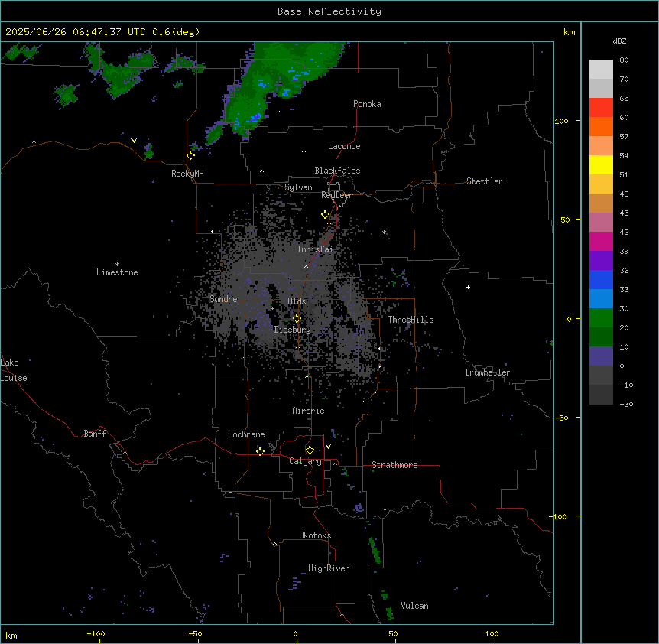Viewport: 659px width, 644px height.
Task: Select the Sylvan label
Action: coord(298,187)
